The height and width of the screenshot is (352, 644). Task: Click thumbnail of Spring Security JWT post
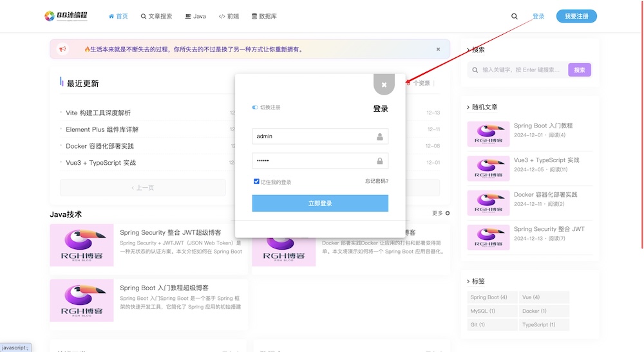(x=82, y=245)
